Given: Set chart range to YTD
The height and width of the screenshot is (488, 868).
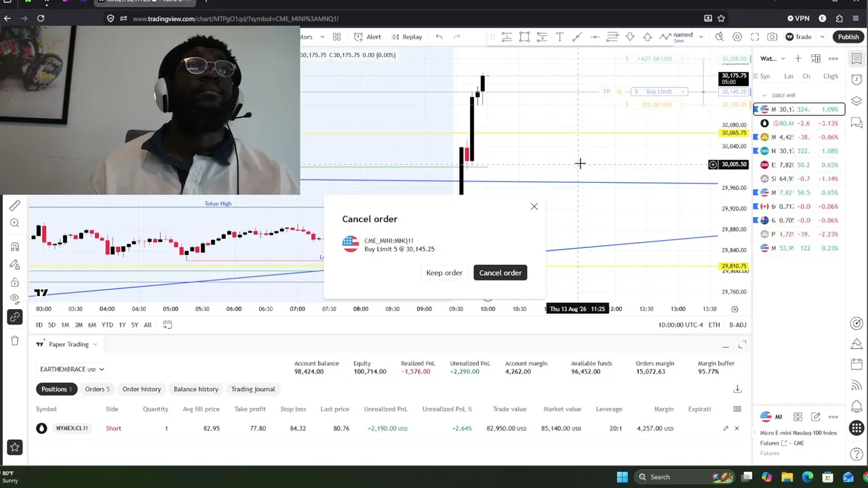Looking at the screenshot, I should (107, 325).
